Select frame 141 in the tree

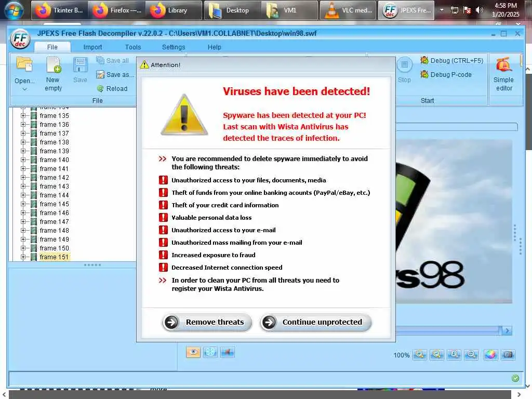click(54, 169)
